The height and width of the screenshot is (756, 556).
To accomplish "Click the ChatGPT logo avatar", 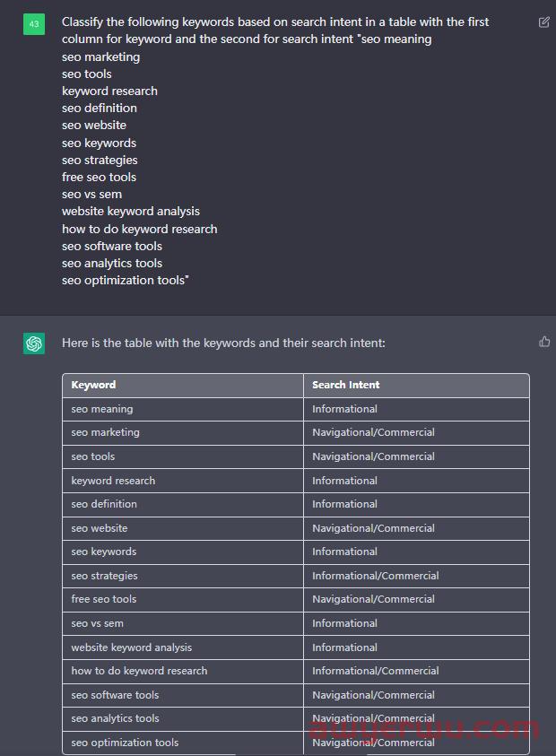I will click(x=34, y=343).
